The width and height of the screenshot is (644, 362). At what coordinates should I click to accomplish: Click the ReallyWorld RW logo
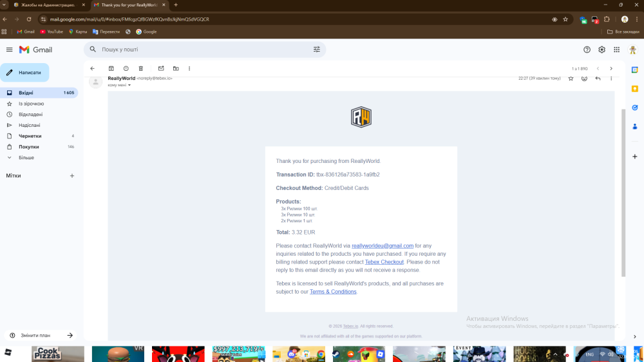pyautogui.click(x=361, y=117)
